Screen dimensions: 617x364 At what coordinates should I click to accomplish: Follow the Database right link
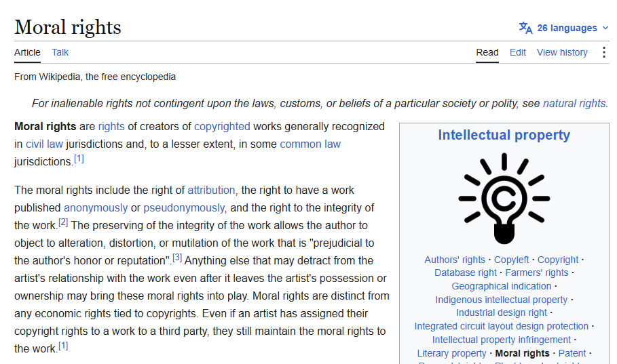pyautogui.click(x=466, y=272)
